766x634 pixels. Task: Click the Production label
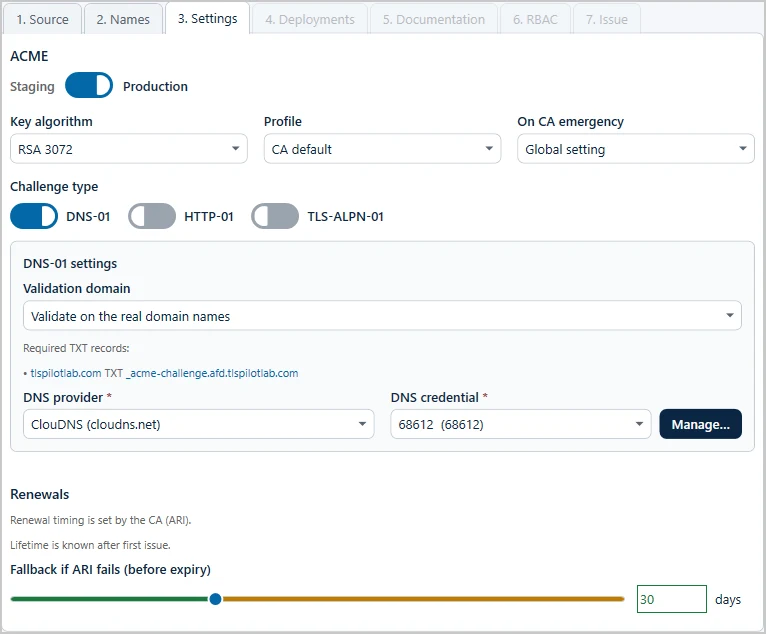coord(155,86)
